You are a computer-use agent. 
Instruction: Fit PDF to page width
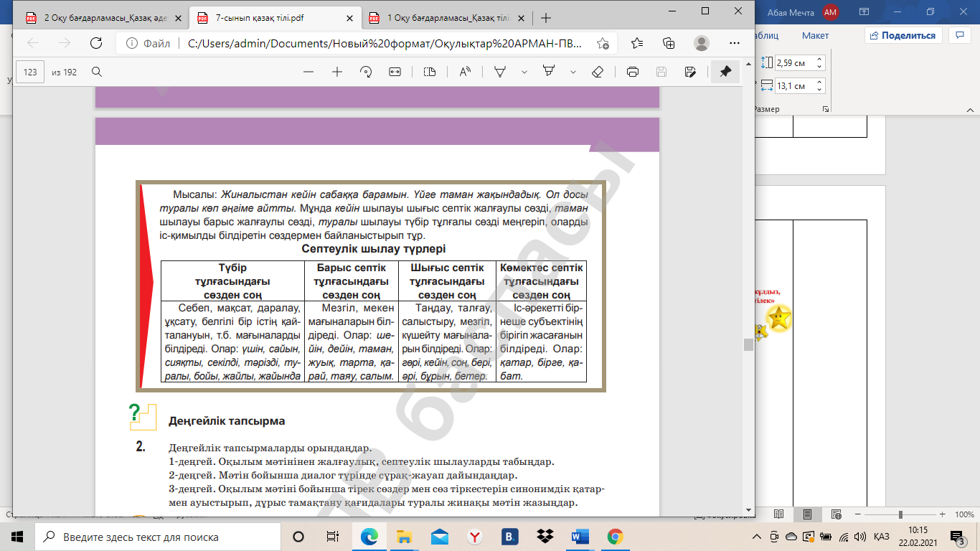pyautogui.click(x=395, y=72)
